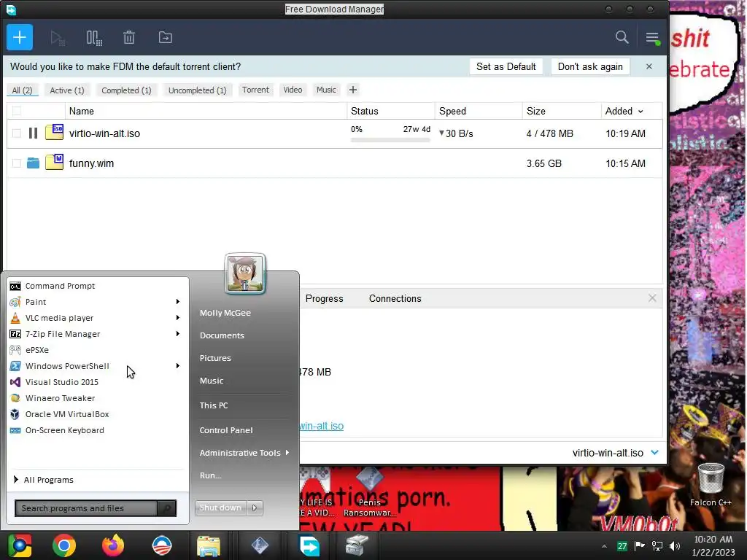The width and height of the screenshot is (747, 560).
Task: Select the Completed (1) filter tab
Action: [x=126, y=90]
